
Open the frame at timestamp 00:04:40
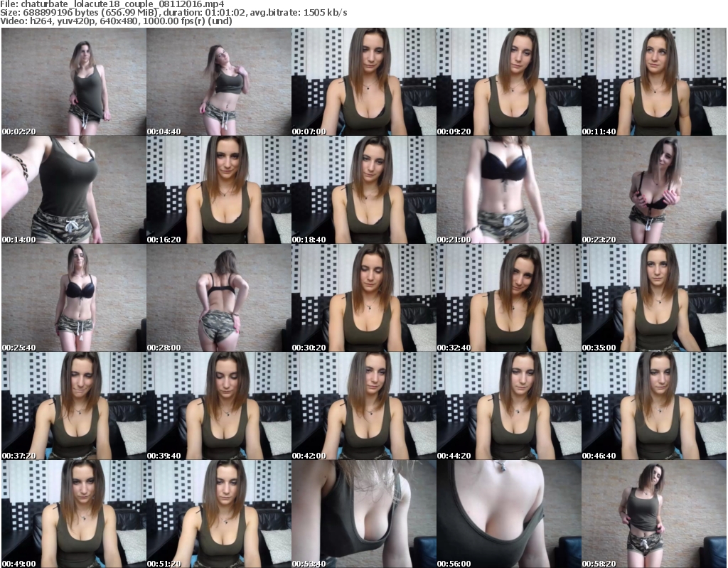(x=219, y=82)
